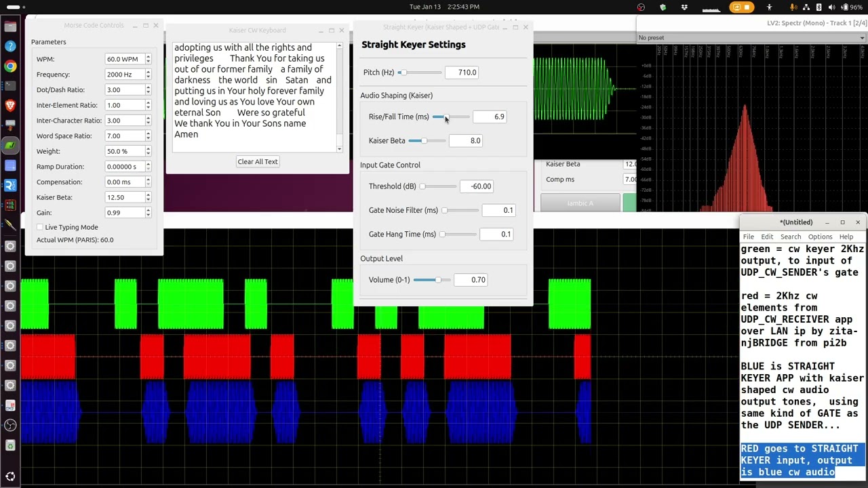Click the Pitch value box 710.0
Screen dimensions: 868x488
tap(462, 73)
